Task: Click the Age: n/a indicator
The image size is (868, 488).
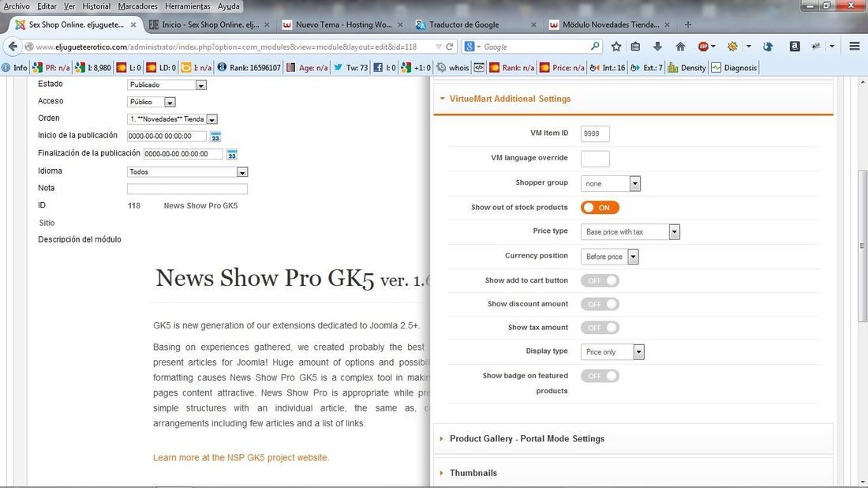Action: pos(307,68)
